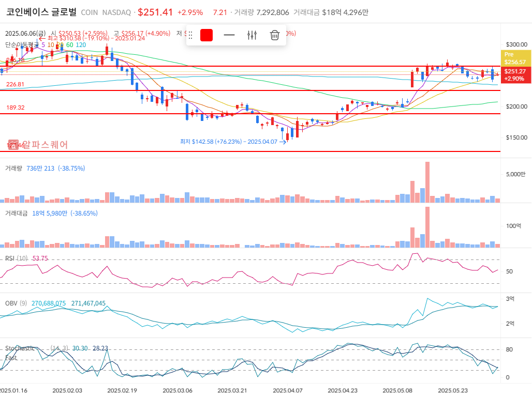Click the 2025.05.08 date axis label

[397, 391]
